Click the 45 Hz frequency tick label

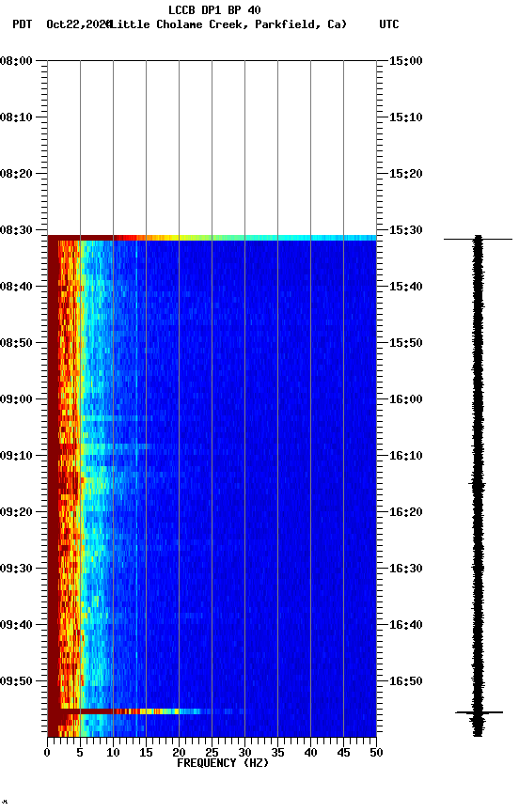pyautogui.click(x=343, y=753)
